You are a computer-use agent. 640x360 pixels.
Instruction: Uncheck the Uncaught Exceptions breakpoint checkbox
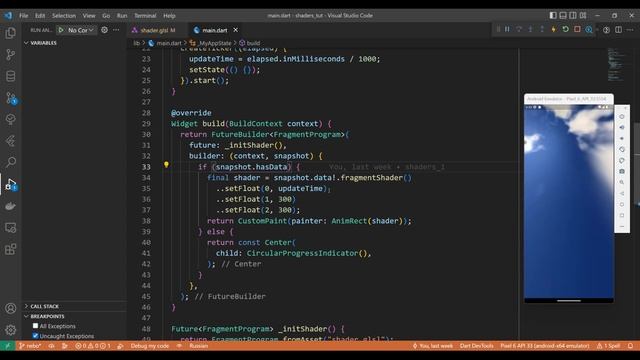point(36,336)
